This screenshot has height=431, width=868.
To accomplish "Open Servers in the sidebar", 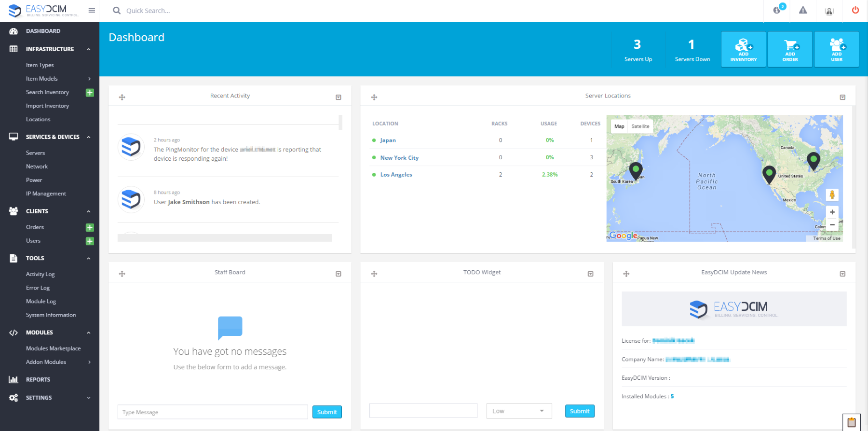I will (35, 153).
